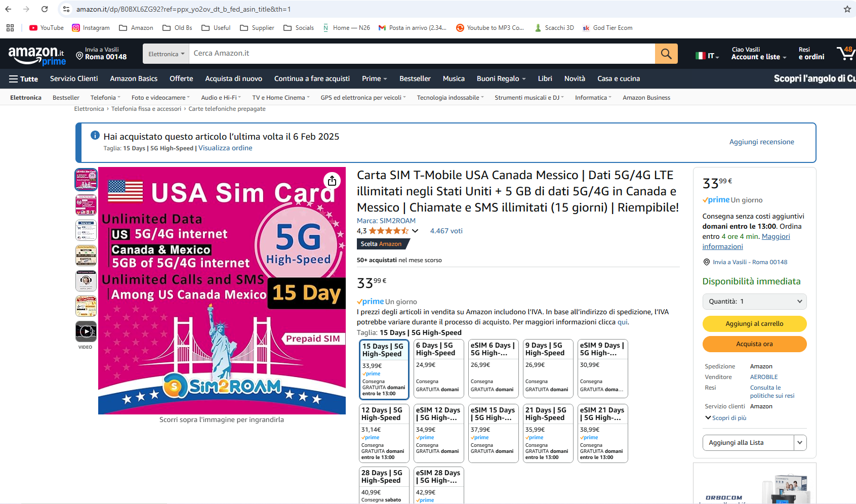The image size is (856, 504).
Task: Open the Informatica subcategory menu
Action: (593, 98)
